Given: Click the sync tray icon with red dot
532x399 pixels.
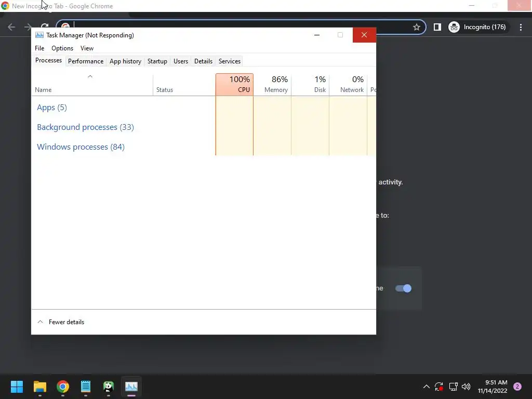Looking at the screenshot, I should pos(439,387).
